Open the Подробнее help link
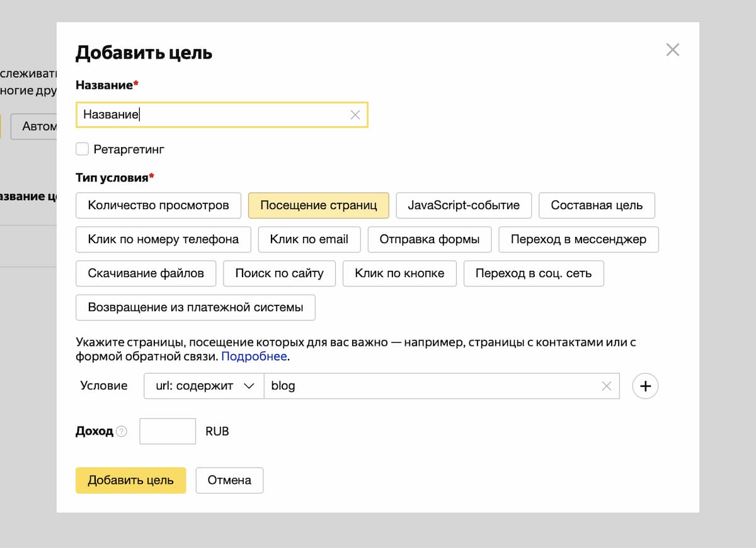 pos(254,357)
